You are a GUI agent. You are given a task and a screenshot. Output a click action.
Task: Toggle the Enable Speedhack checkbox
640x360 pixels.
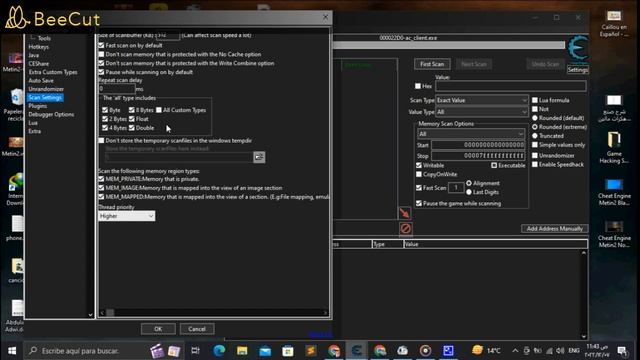click(x=535, y=164)
